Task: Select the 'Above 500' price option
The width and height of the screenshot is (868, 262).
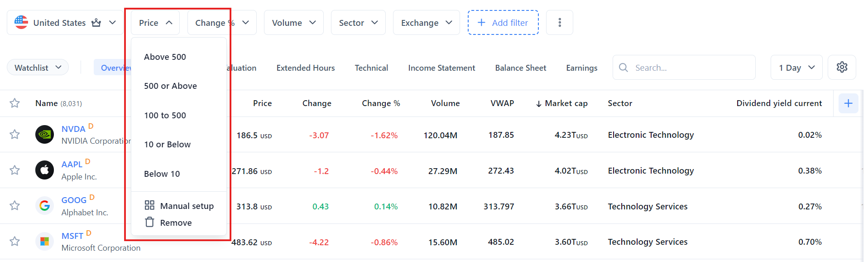Action: tap(165, 57)
